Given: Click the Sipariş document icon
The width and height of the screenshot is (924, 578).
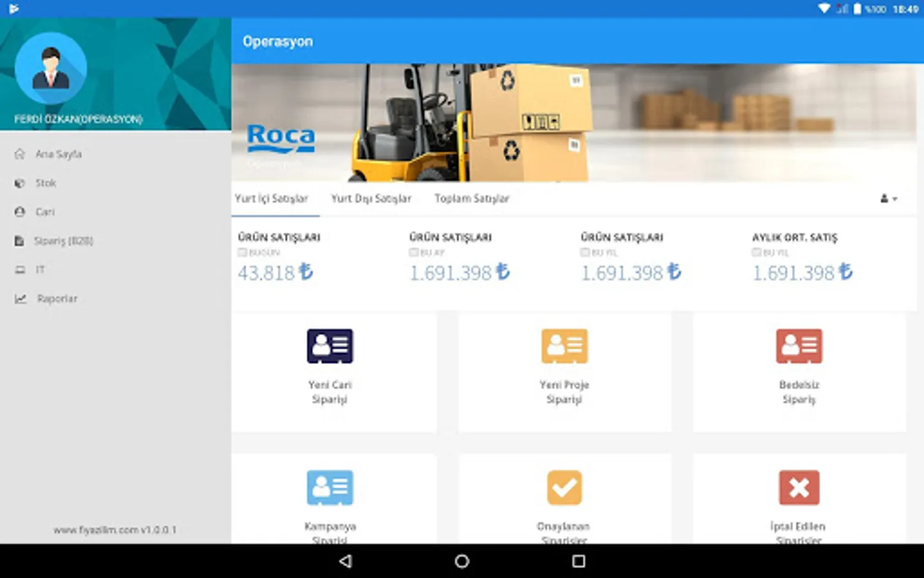Looking at the screenshot, I should point(19,241).
